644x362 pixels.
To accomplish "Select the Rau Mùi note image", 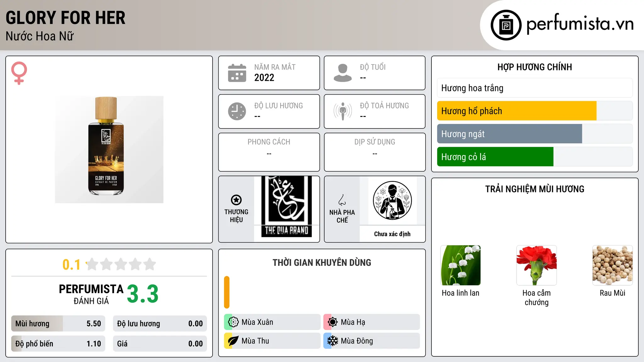I will (x=613, y=265).
